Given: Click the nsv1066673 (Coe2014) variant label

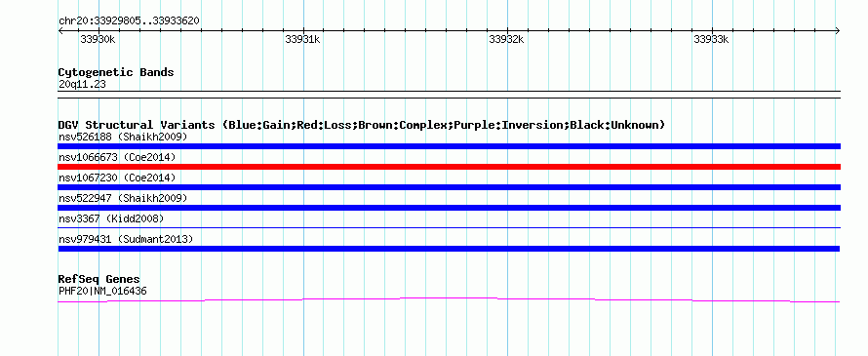Looking at the screenshot, I should (x=117, y=157).
